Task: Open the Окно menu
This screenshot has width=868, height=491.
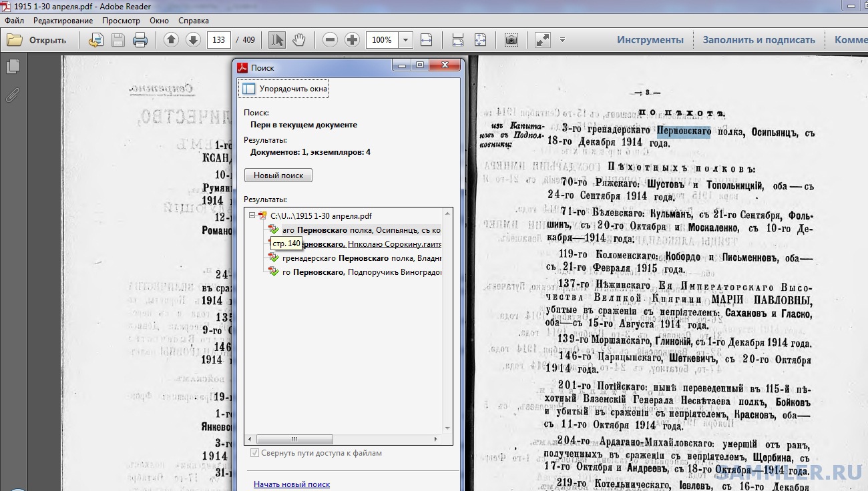Action: point(159,21)
